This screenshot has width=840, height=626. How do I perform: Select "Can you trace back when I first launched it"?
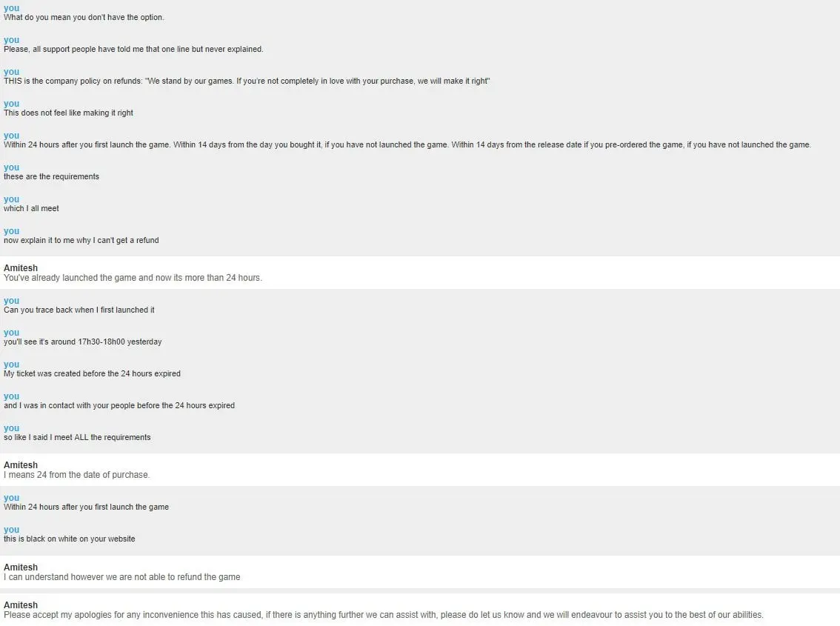(79, 310)
